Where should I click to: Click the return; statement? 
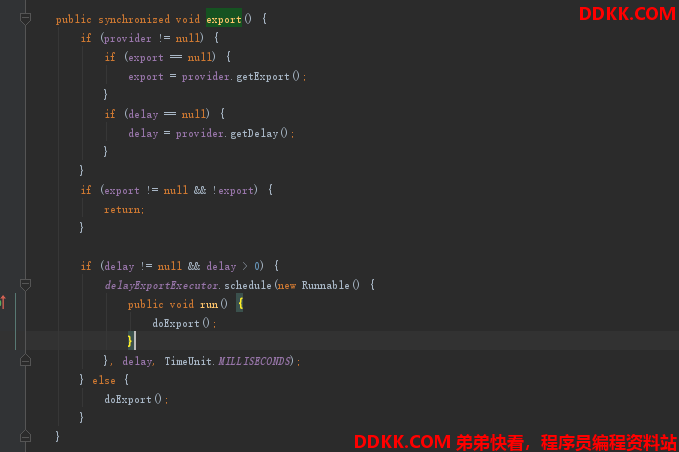click(124, 210)
